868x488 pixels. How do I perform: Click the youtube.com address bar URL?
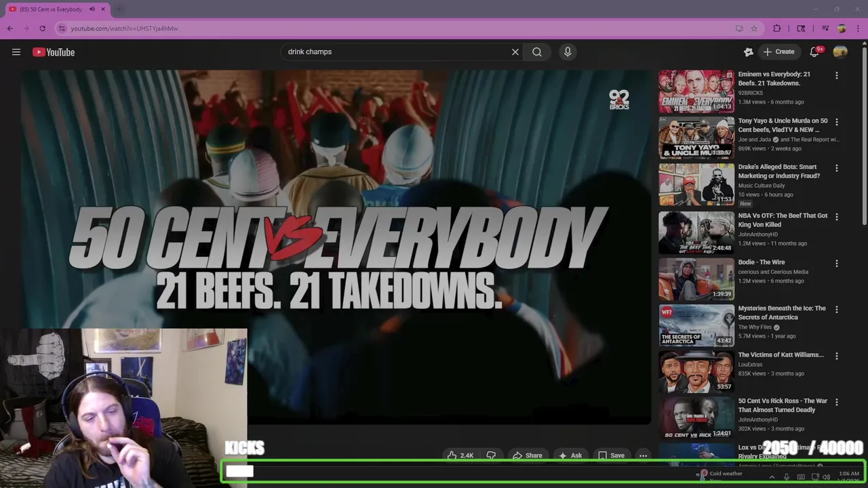(124, 28)
